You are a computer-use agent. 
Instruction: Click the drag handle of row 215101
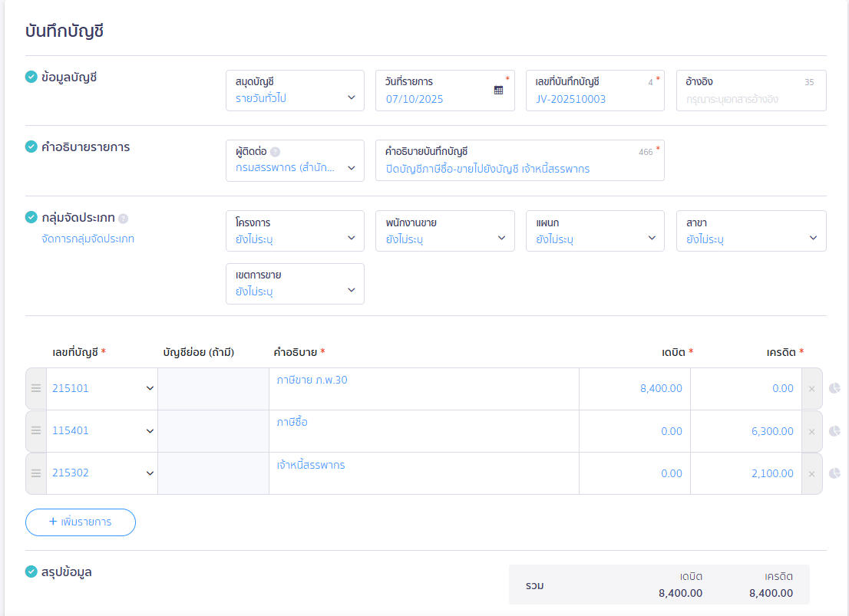click(x=36, y=388)
